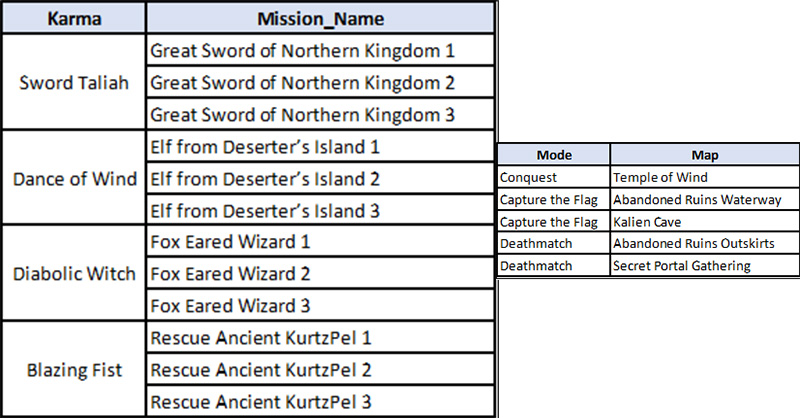Viewport: 800px width, 418px height.
Task: Select the Sword Taliah karma cell
Action: pos(73,82)
